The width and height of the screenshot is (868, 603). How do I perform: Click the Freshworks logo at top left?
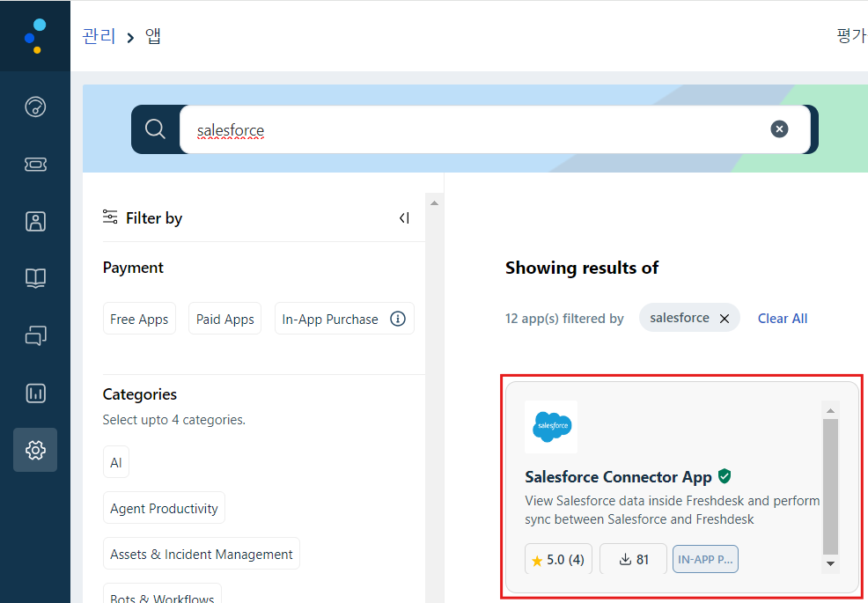(35, 36)
